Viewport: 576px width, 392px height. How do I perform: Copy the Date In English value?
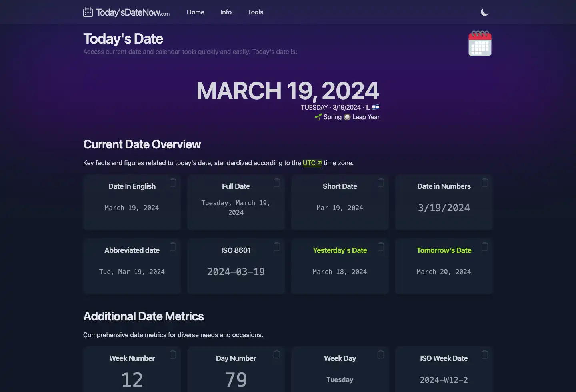(173, 182)
